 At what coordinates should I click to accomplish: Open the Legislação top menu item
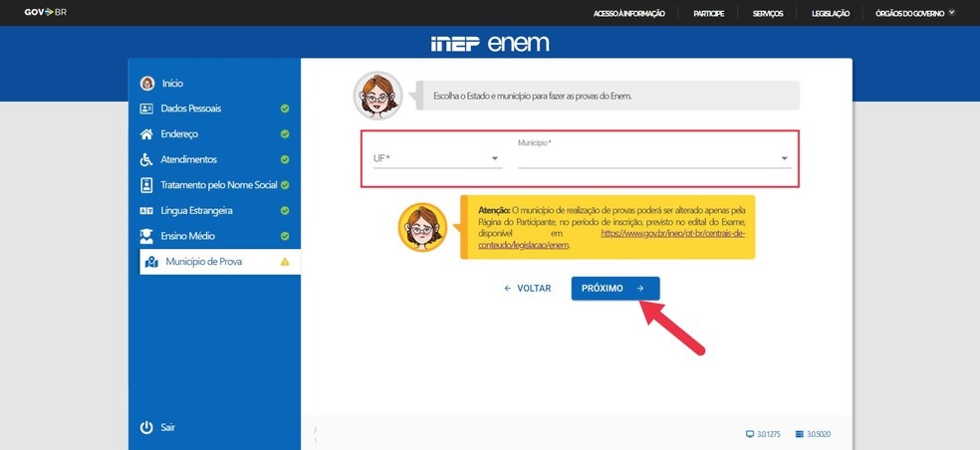[830, 13]
